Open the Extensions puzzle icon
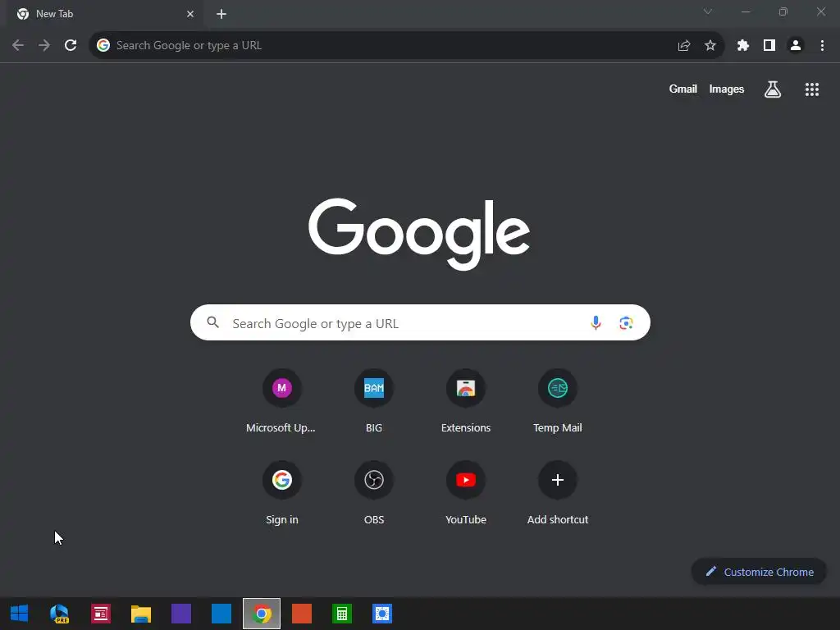The image size is (840, 630). pyautogui.click(x=742, y=46)
